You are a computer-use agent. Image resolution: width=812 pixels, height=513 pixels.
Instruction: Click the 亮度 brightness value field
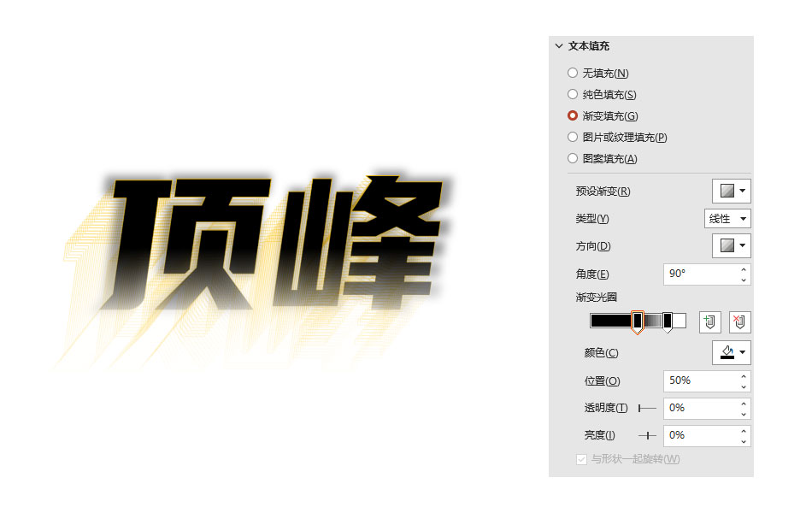[700, 435]
